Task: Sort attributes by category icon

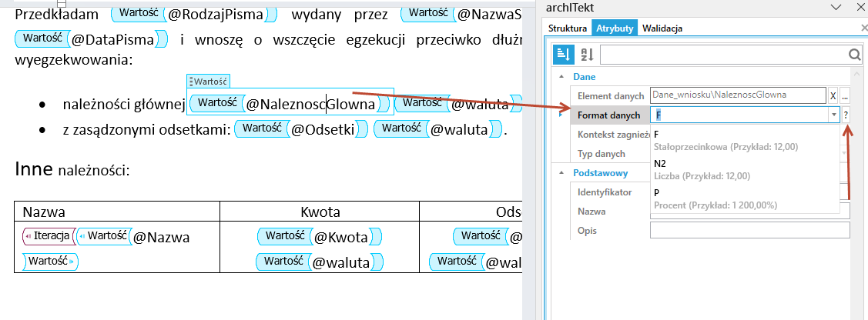Action: pos(564,54)
